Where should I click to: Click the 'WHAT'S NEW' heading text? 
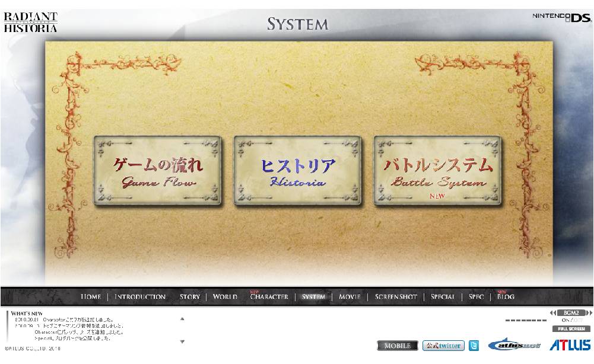pos(27,313)
